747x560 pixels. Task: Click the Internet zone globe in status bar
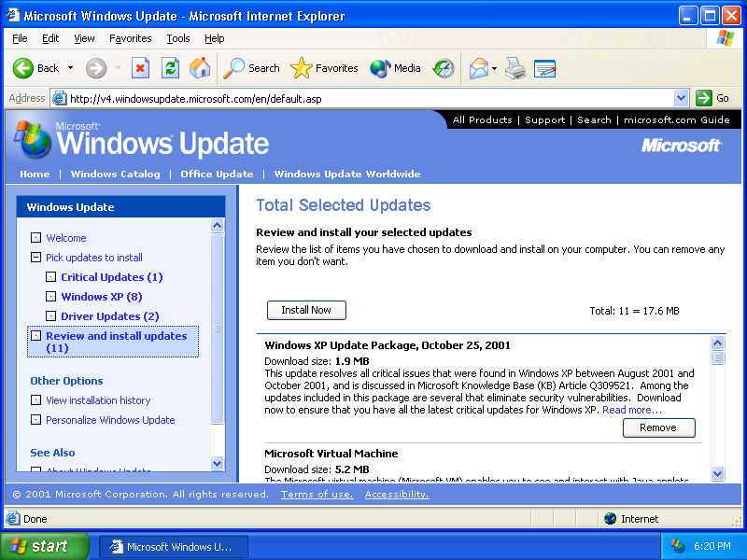click(610, 519)
